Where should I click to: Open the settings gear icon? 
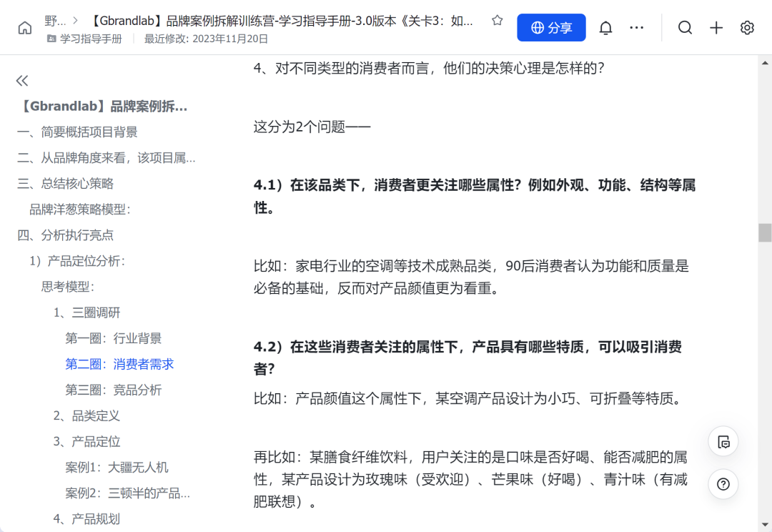coord(747,27)
